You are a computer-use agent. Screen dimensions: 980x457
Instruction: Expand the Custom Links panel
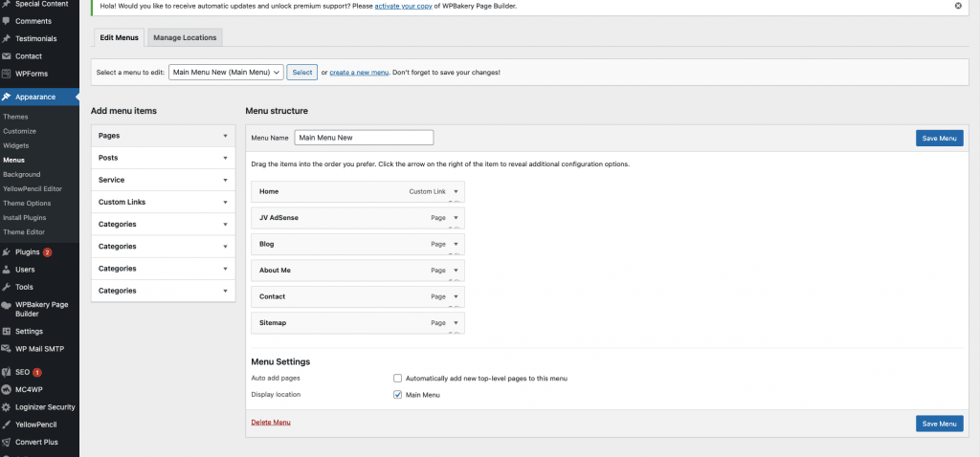[x=225, y=202]
